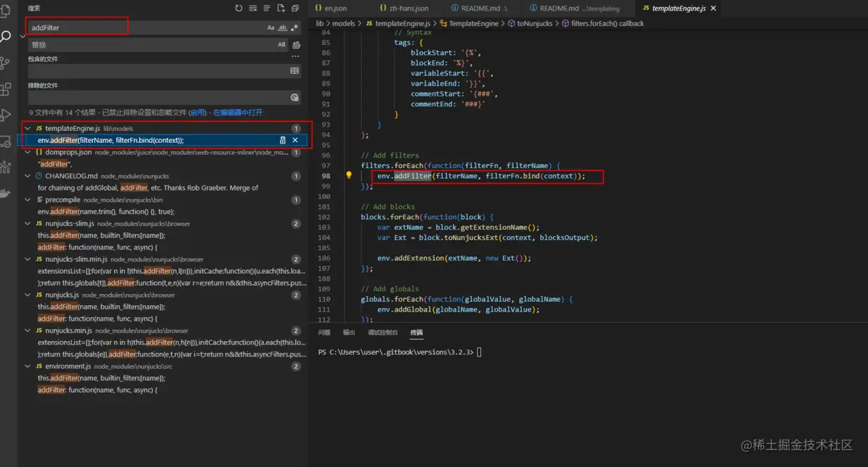Click the 在编辑器中打开 link
Screen dimensions: 868x467
(x=238, y=113)
